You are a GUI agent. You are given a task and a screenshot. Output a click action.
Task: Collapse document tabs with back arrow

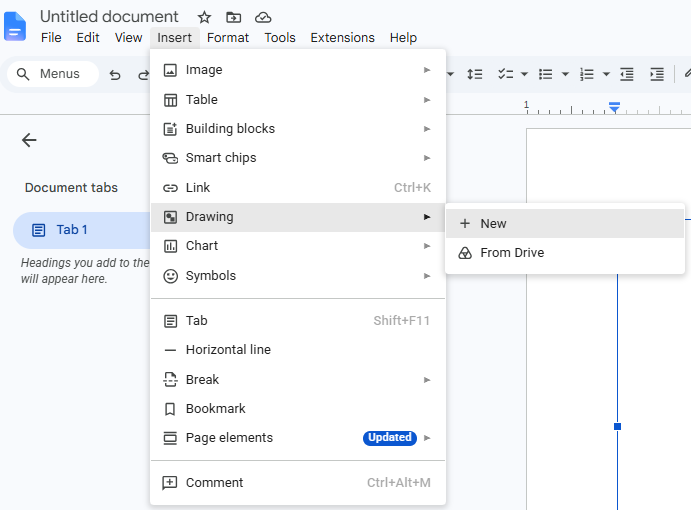29,140
